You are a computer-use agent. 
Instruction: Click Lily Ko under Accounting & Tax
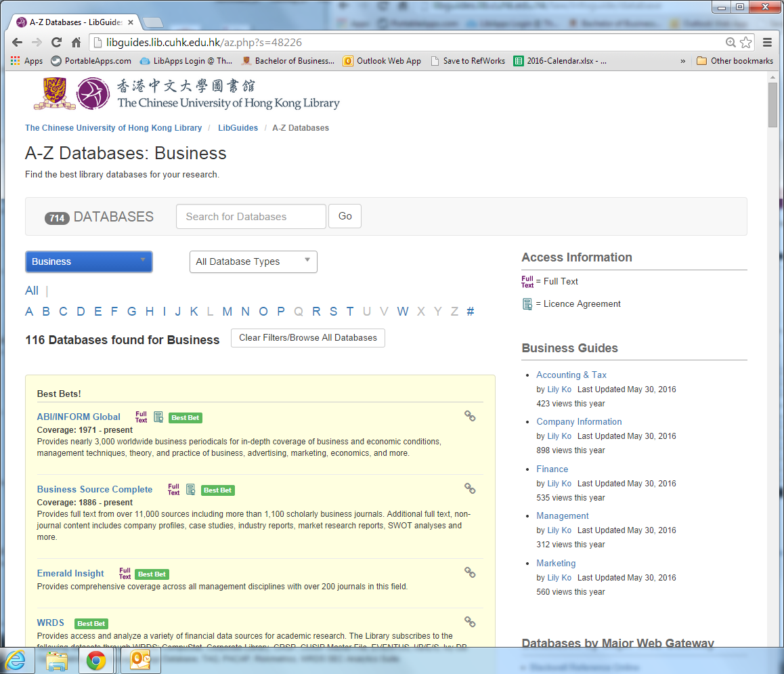coord(559,389)
